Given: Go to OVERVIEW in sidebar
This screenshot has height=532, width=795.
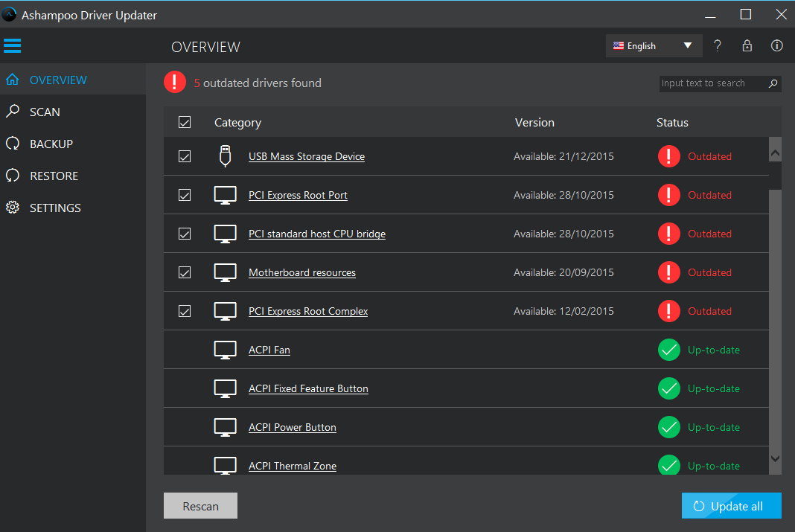Looking at the screenshot, I should tap(73, 80).
